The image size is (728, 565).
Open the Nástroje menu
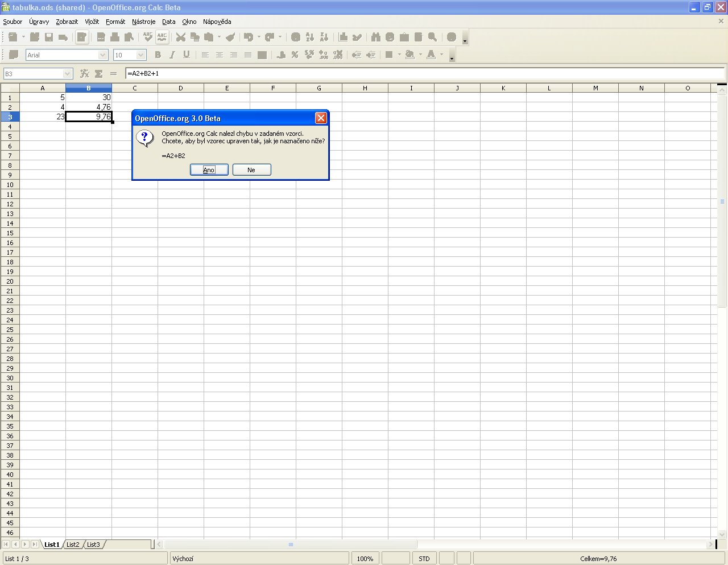coord(144,22)
